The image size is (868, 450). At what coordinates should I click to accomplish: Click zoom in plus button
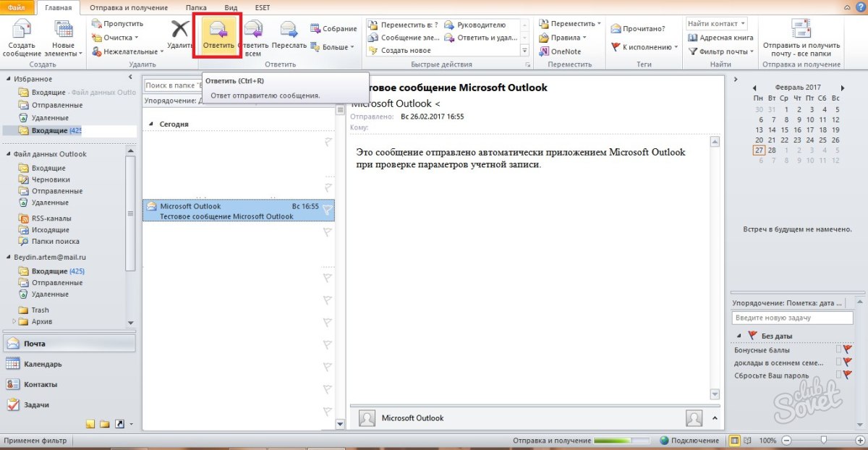point(859,441)
